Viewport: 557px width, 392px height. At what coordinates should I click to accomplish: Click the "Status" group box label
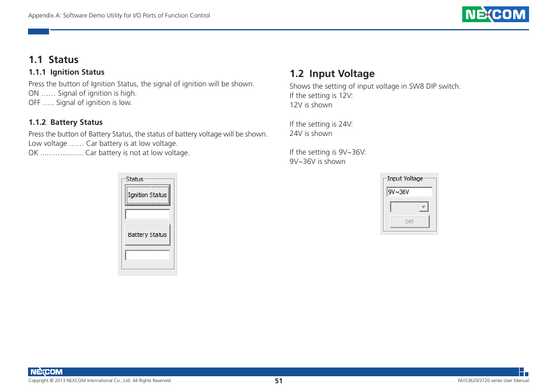click(135, 179)
